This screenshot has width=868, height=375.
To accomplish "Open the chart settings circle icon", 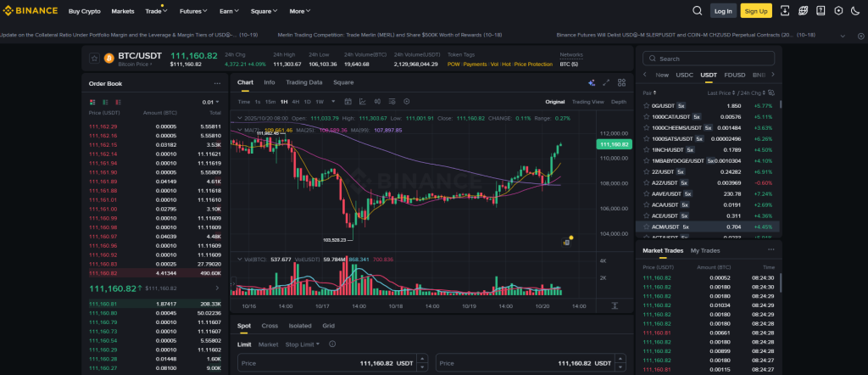I will (407, 101).
